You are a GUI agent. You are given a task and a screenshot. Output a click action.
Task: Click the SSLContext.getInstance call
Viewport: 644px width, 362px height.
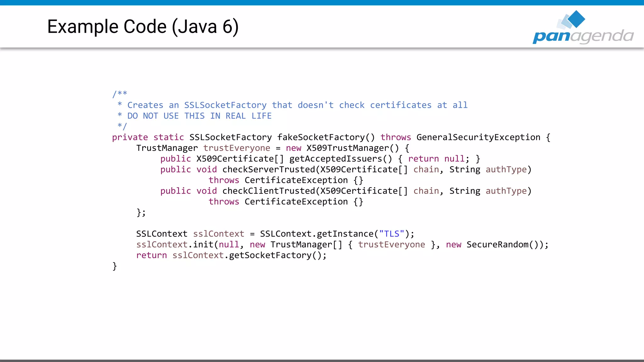point(317,234)
